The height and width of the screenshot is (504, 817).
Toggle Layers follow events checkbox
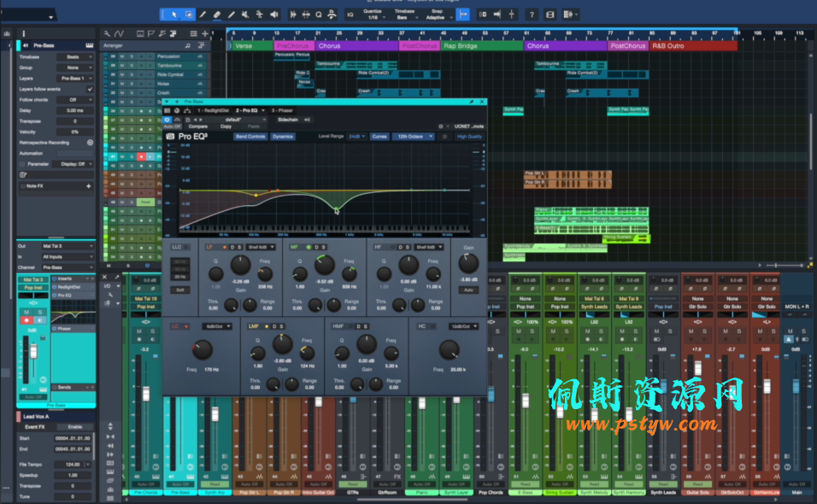click(x=90, y=89)
